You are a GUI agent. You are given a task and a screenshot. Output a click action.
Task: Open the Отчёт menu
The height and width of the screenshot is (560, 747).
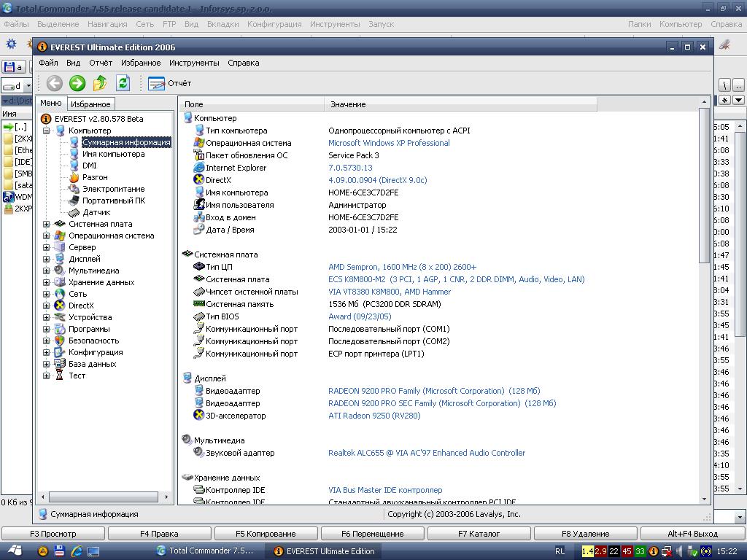pyautogui.click(x=101, y=63)
